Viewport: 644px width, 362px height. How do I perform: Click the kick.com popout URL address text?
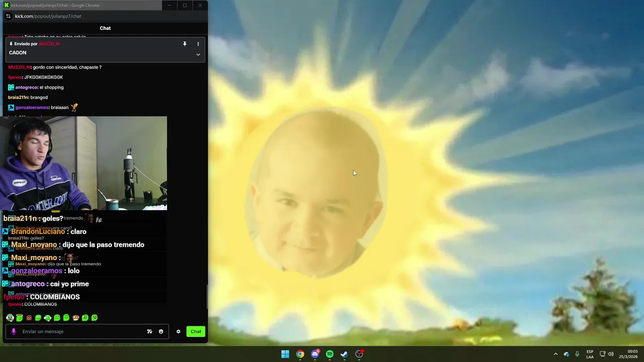48,16
